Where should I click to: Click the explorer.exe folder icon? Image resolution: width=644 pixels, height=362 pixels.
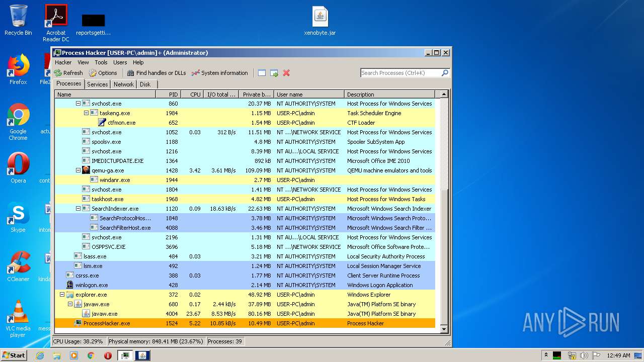click(70, 295)
